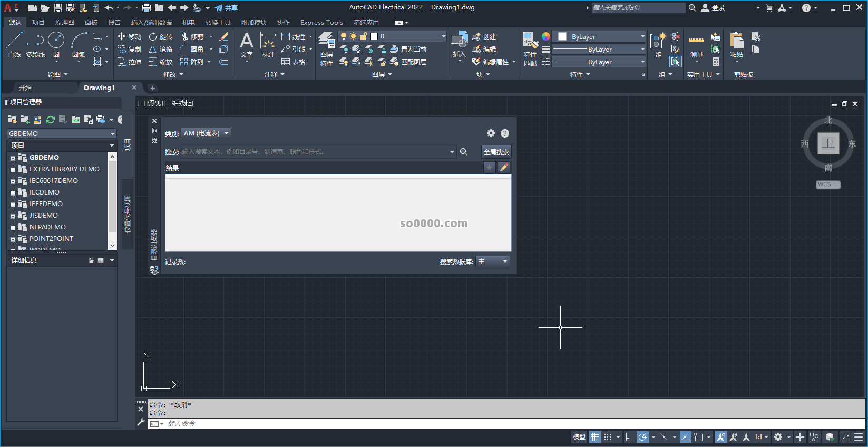The image size is (868, 447).
Task: Click the catalog 搜索 text field
Action: pyautogui.click(x=318, y=152)
